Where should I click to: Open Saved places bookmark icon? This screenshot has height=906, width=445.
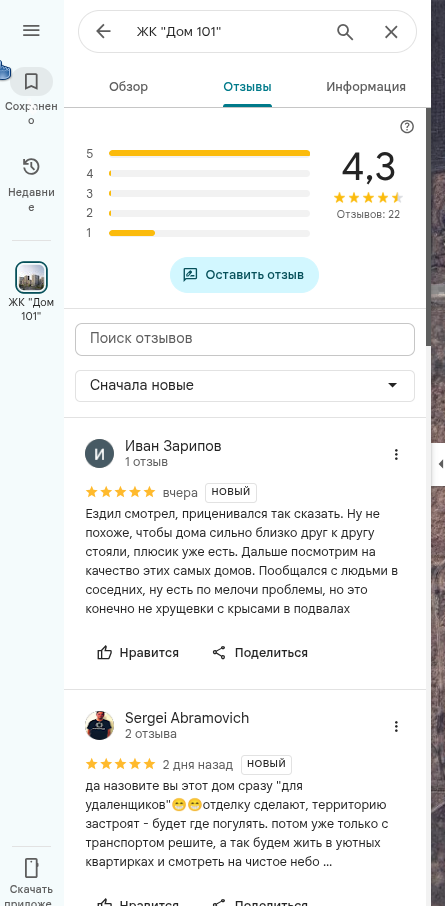pos(31,81)
